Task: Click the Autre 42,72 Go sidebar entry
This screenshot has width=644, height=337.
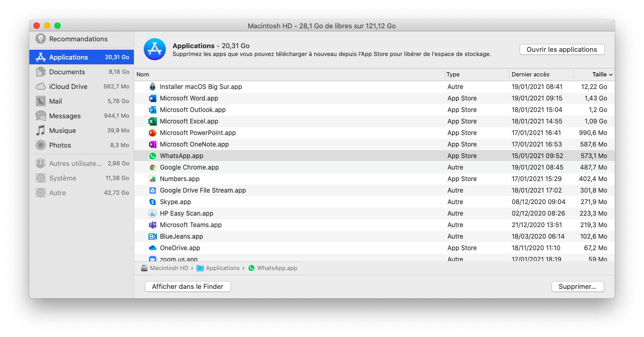Action: click(82, 193)
